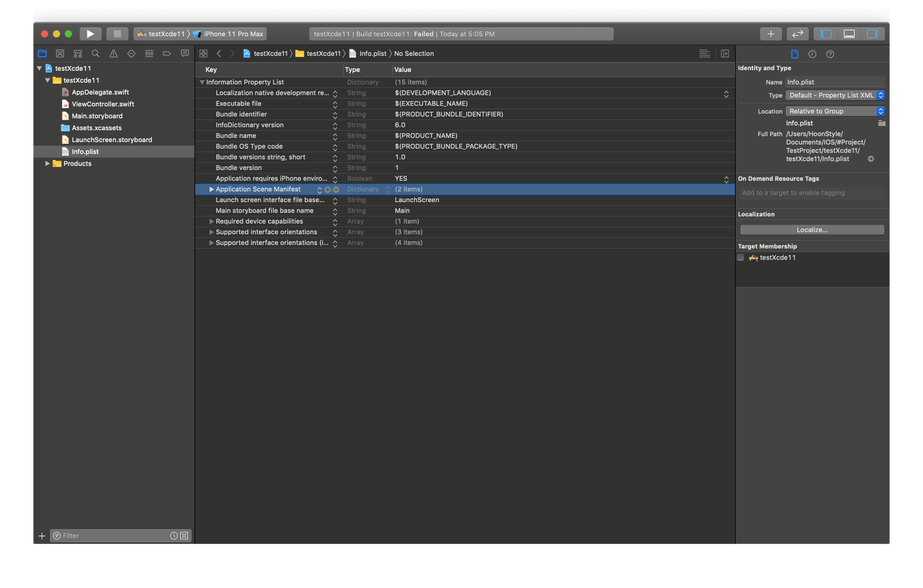Go forward in editor history

click(x=233, y=54)
